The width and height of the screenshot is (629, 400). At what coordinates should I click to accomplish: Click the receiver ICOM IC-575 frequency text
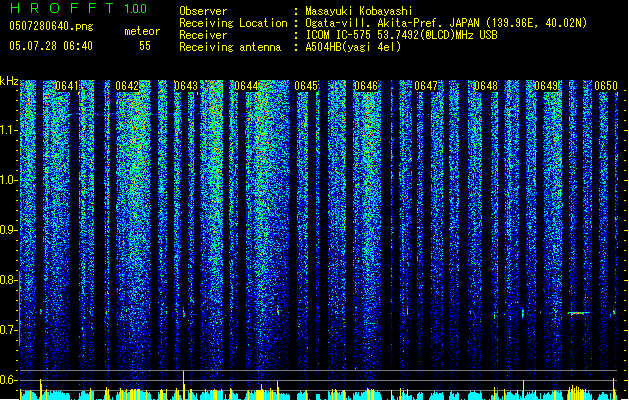401,35
